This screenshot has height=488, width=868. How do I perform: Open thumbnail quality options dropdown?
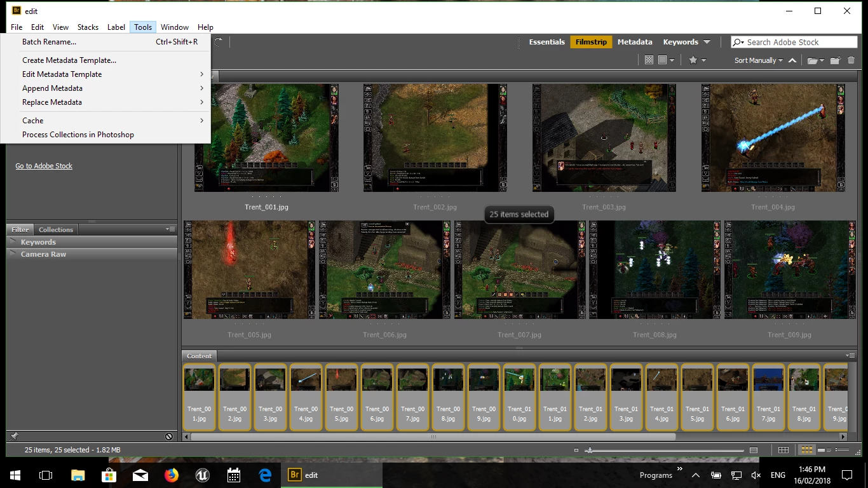click(666, 60)
